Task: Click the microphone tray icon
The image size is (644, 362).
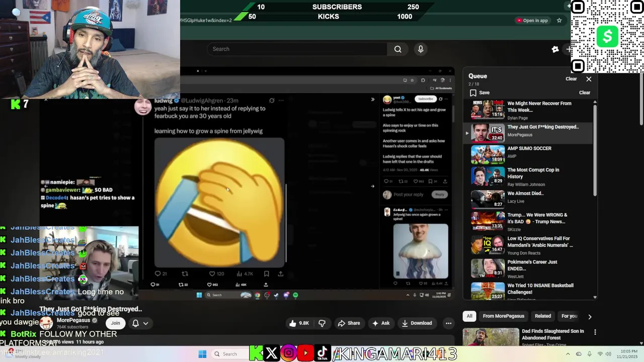Action: click(x=589, y=354)
